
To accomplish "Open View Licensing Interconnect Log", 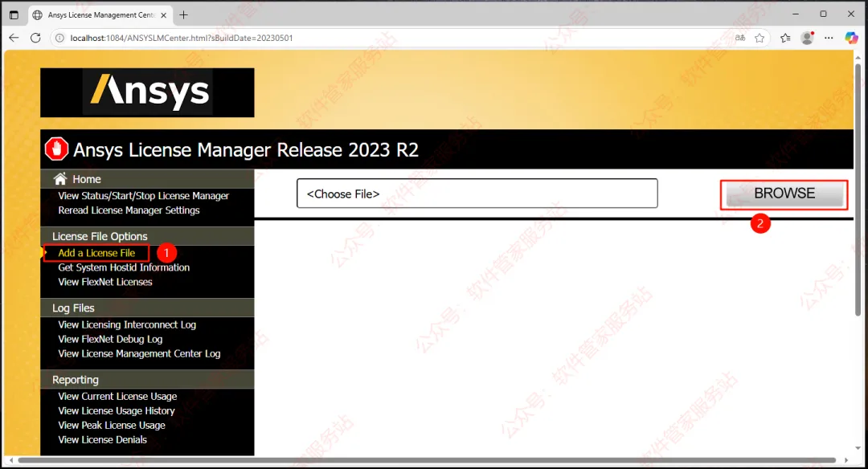I will (x=127, y=324).
